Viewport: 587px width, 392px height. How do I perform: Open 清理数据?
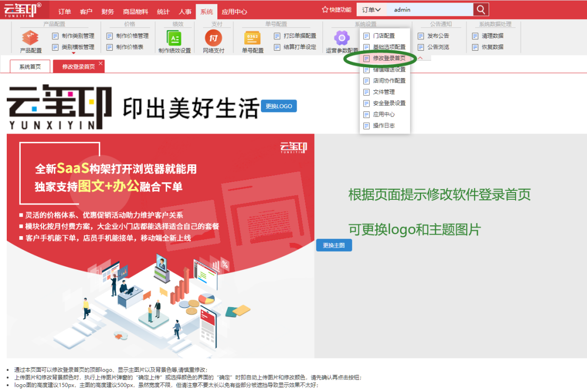488,36
